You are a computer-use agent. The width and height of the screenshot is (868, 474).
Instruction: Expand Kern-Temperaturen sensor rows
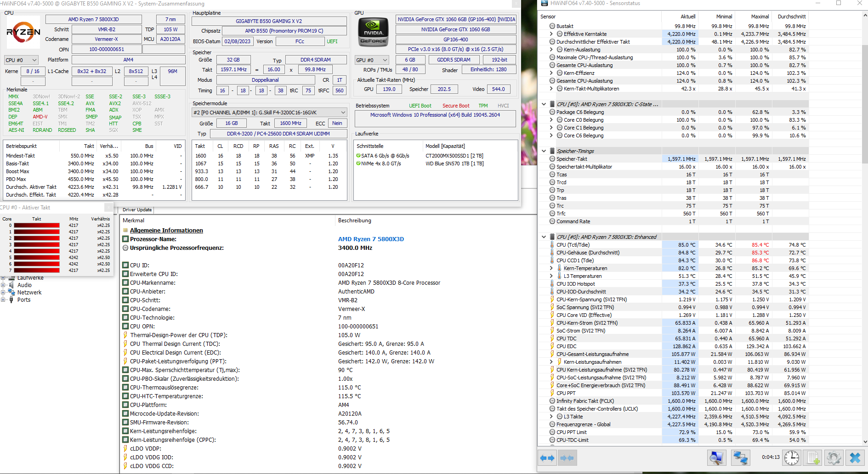(551, 268)
